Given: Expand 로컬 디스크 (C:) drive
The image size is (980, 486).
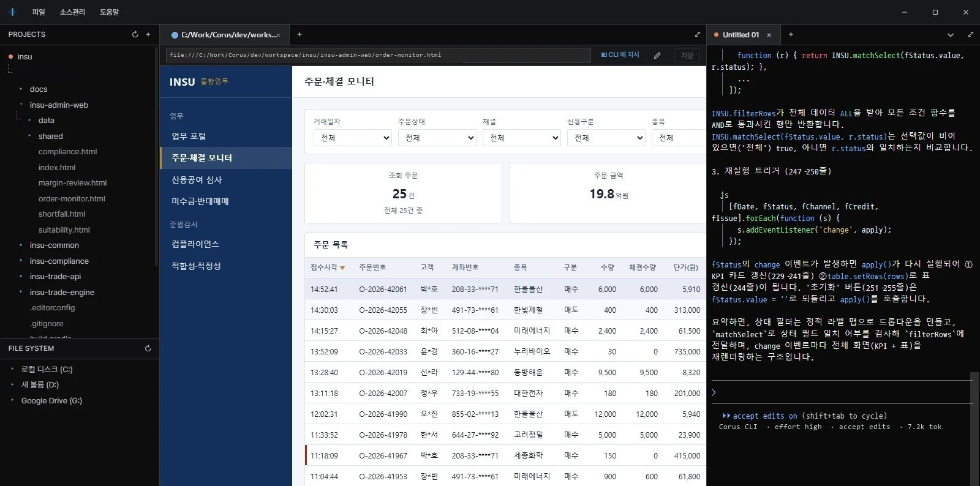Looking at the screenshot, I should 13,369.
